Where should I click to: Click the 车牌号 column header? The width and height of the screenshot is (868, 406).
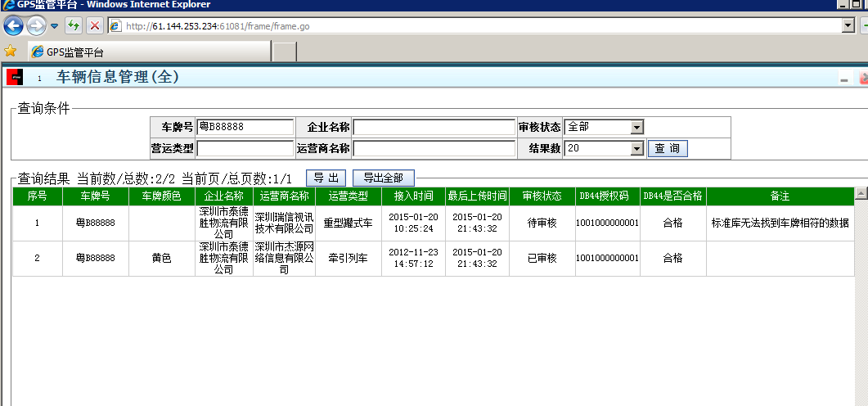coord(95,196)
